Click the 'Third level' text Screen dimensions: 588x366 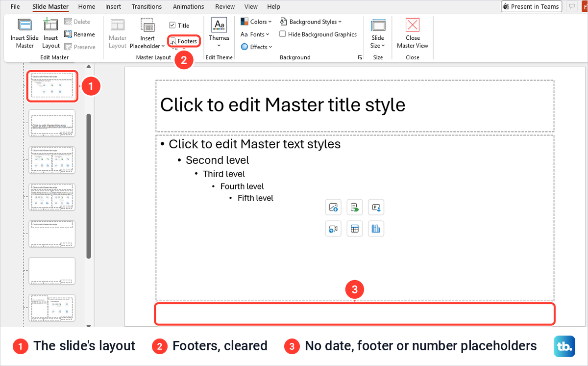click(x=224, y=174)
